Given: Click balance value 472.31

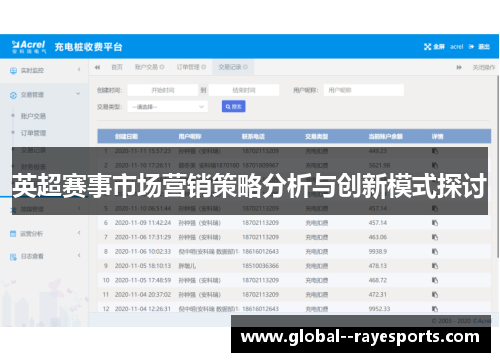Looking at the screenshot, I should tap(378, 295).
